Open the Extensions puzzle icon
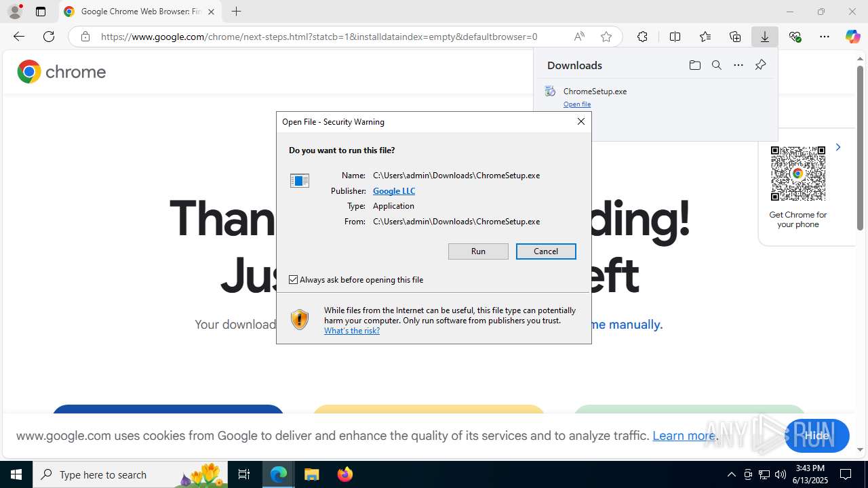Viewport: 868px width, 488px height. coord(642,37)
